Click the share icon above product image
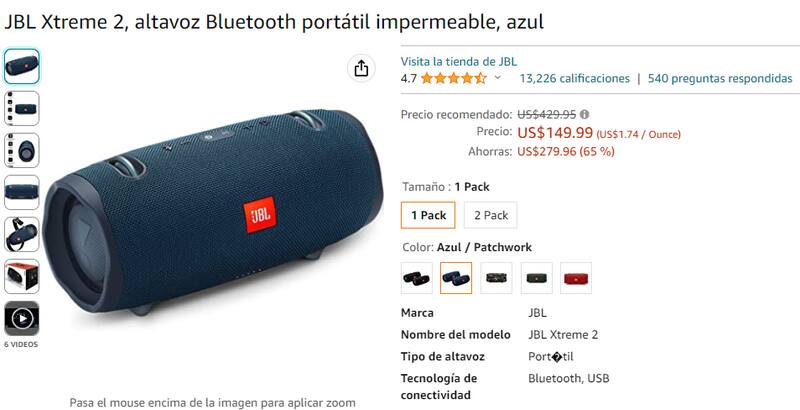Screen dimensions: 800x410 pos(361,68)
